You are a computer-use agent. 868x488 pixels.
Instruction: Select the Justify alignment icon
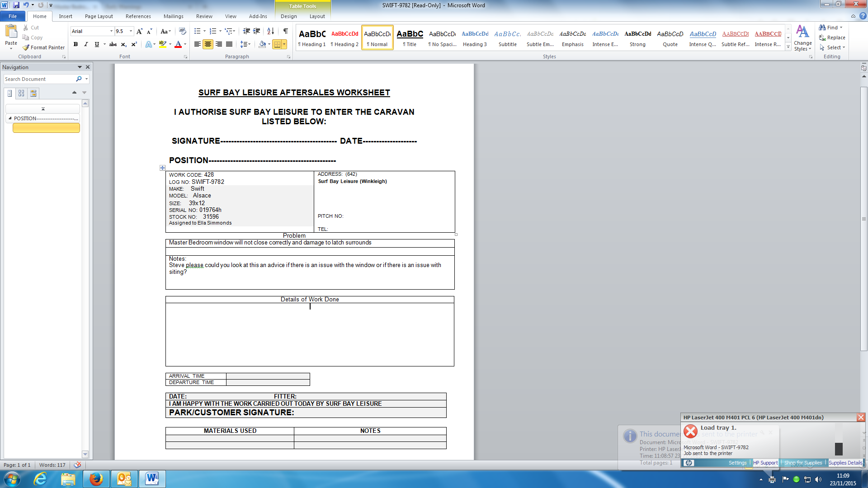(x=229, y=44)
